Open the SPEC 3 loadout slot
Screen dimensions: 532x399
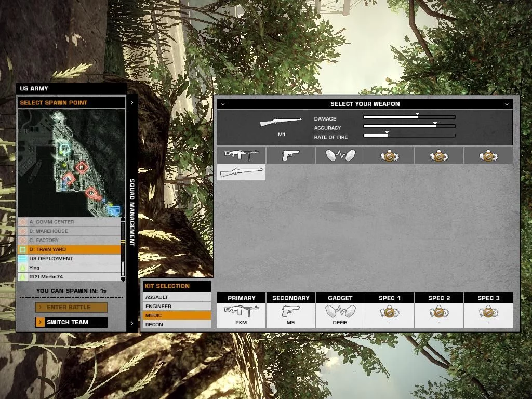point(488,315)
